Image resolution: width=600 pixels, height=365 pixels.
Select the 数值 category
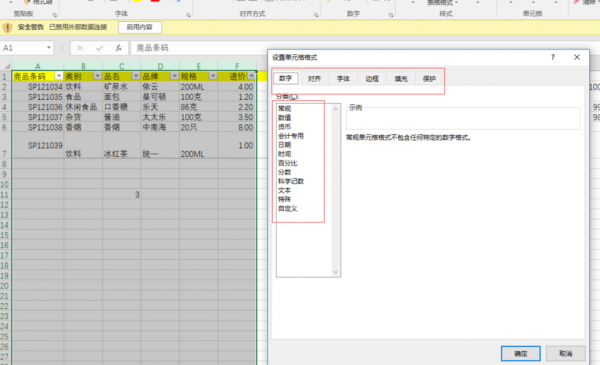[x=284, y=117]
